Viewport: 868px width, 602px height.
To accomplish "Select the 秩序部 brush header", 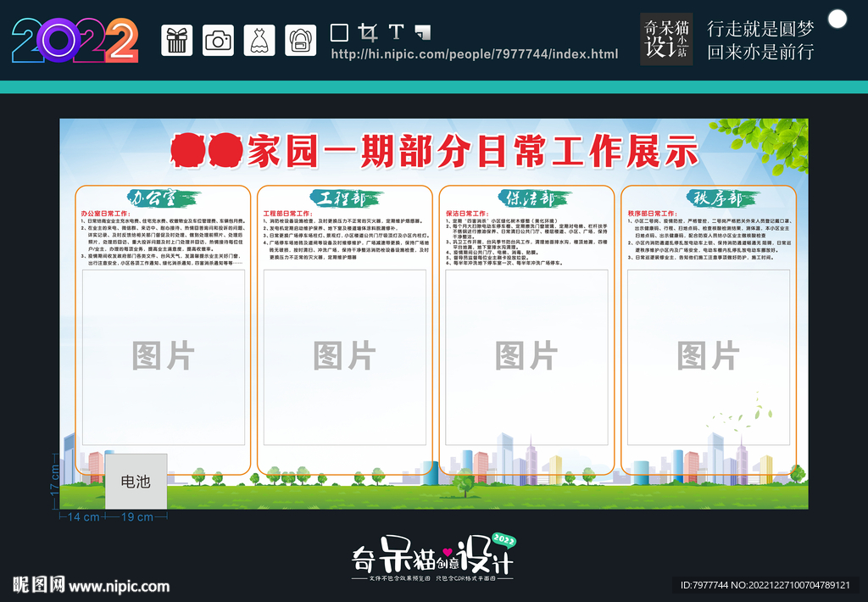I will click(723, 198).
